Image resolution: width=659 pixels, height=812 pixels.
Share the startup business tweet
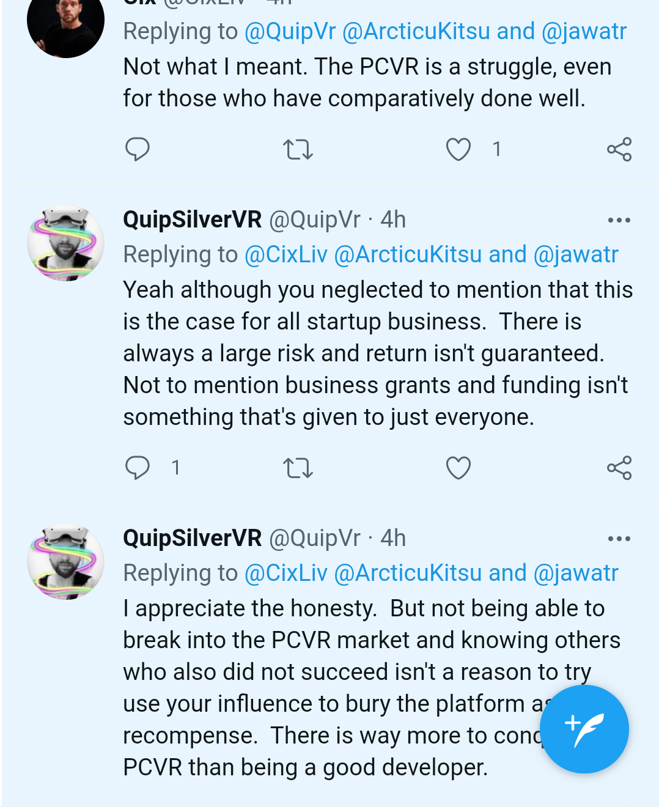point(619,468)
